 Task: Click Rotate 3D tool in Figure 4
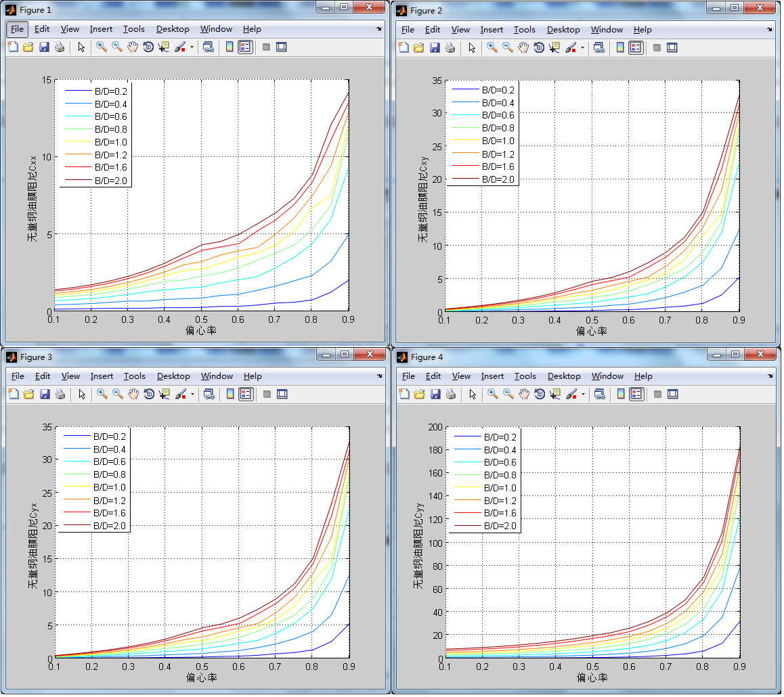click(x=540, y=394)
